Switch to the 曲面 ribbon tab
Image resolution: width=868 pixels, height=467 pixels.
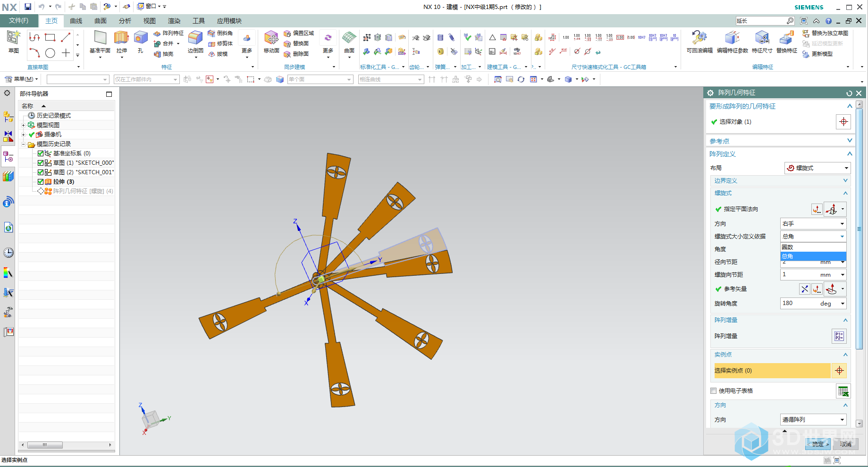101,21
